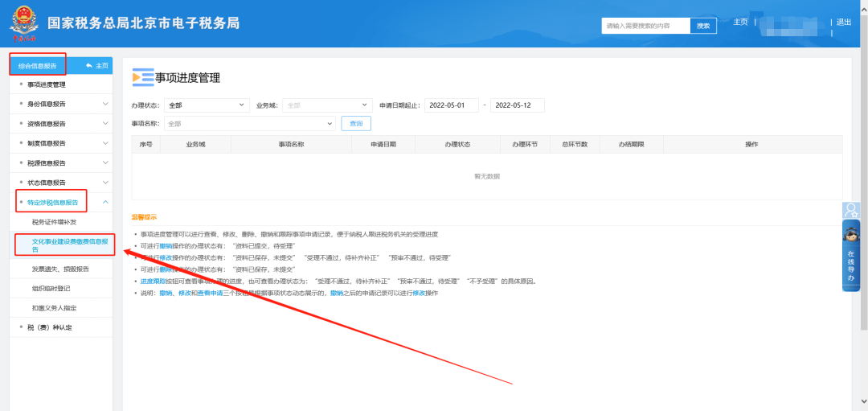Click the 退出 logout link
This screenshot has height=411, width=868.
[843, 23]
